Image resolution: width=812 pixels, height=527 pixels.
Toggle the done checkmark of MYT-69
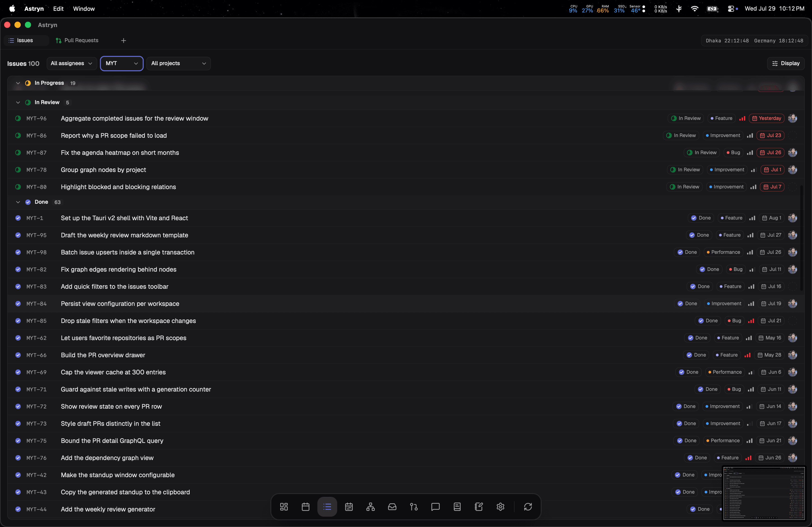[18, 372]
